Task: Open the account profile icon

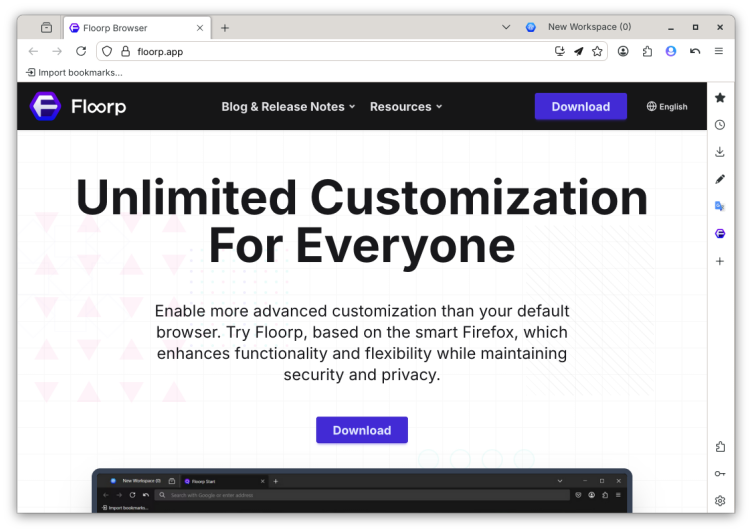Action: [x=623, y=51]
